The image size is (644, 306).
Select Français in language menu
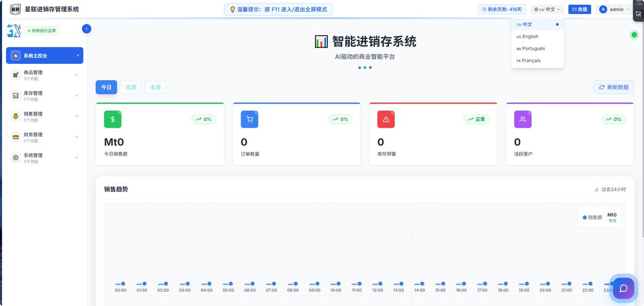537,61
